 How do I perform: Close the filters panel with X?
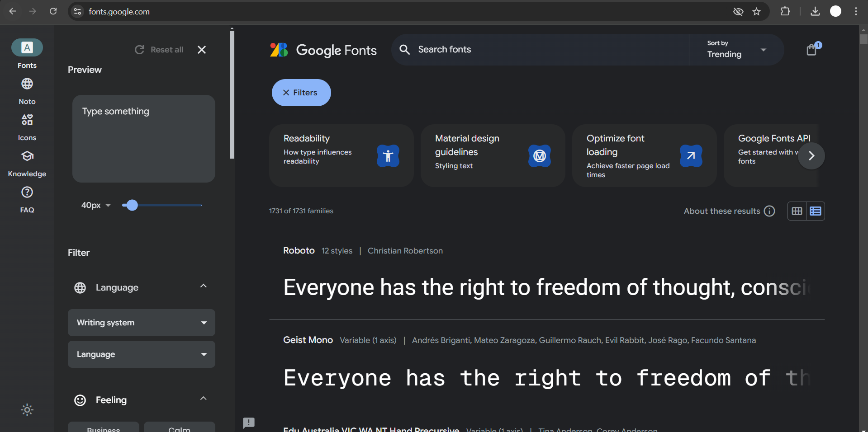(x=202, y=50)
